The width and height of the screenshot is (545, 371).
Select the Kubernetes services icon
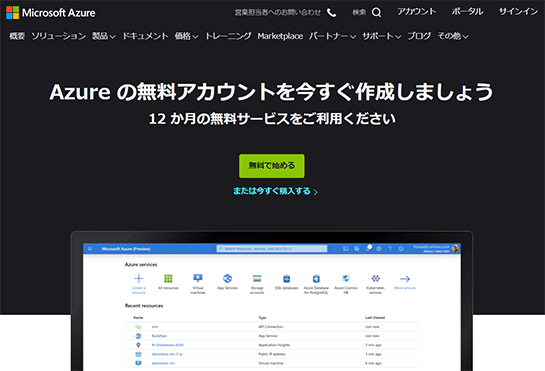pos(375,278)
